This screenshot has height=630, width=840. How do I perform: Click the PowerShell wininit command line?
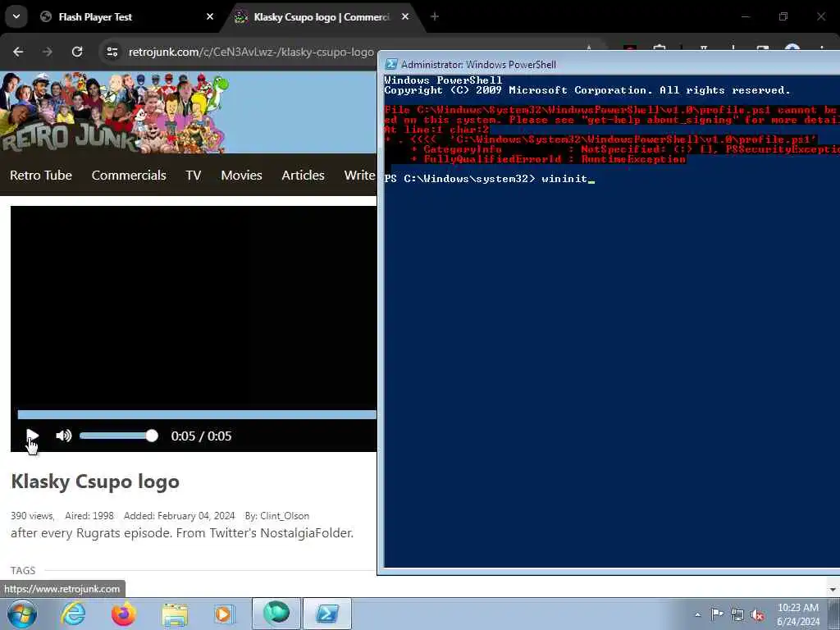(490, 179)
